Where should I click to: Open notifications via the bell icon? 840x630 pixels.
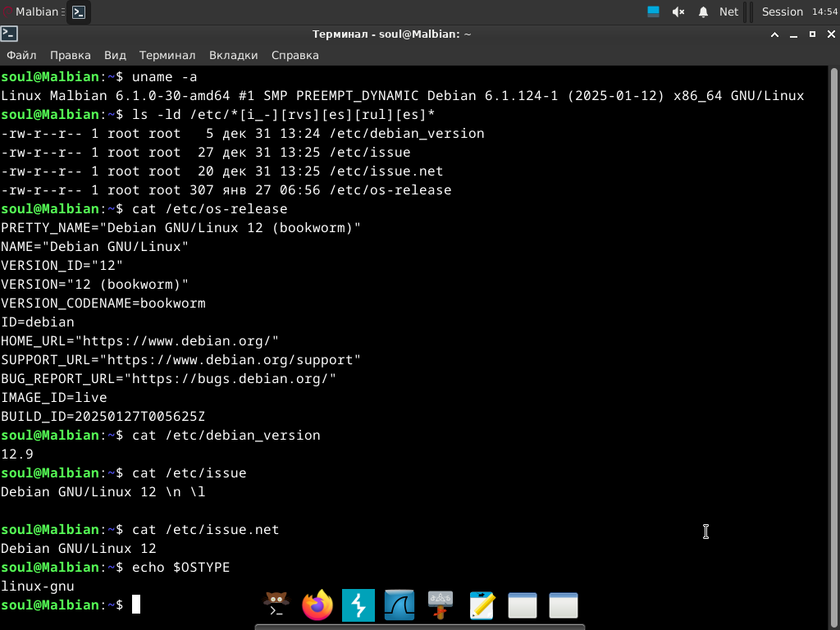tap(703, 11)
